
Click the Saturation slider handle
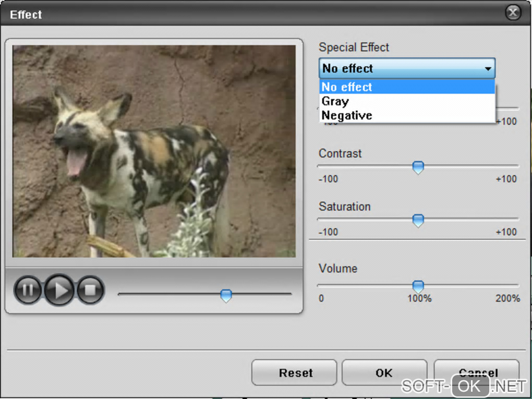[x=418, y=221]
